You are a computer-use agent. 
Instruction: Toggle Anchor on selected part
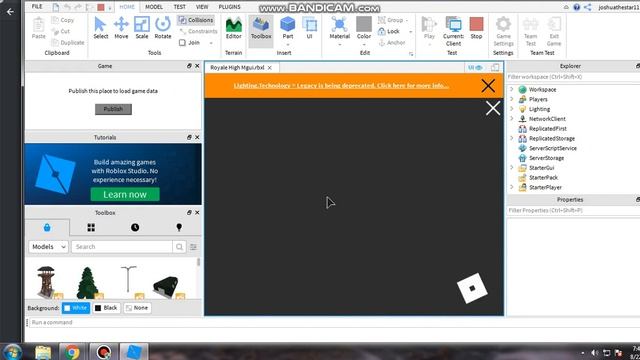click(x=392, y=42)
